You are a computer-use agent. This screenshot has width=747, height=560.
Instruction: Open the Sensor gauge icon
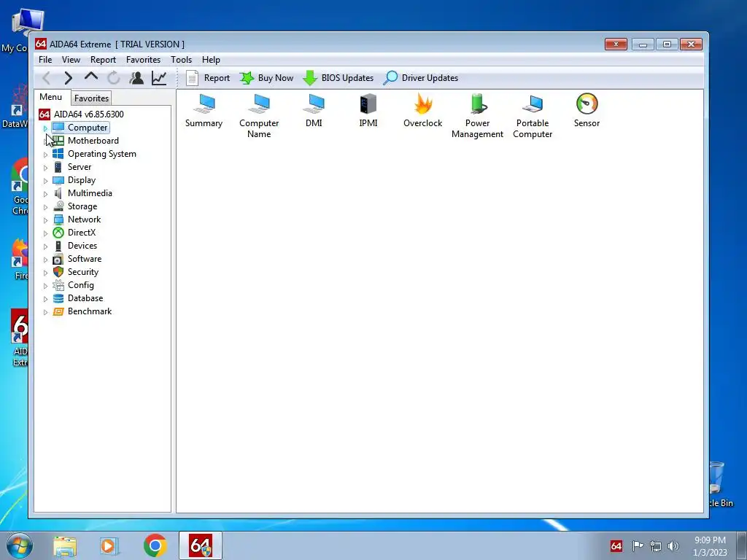(587, 111)
